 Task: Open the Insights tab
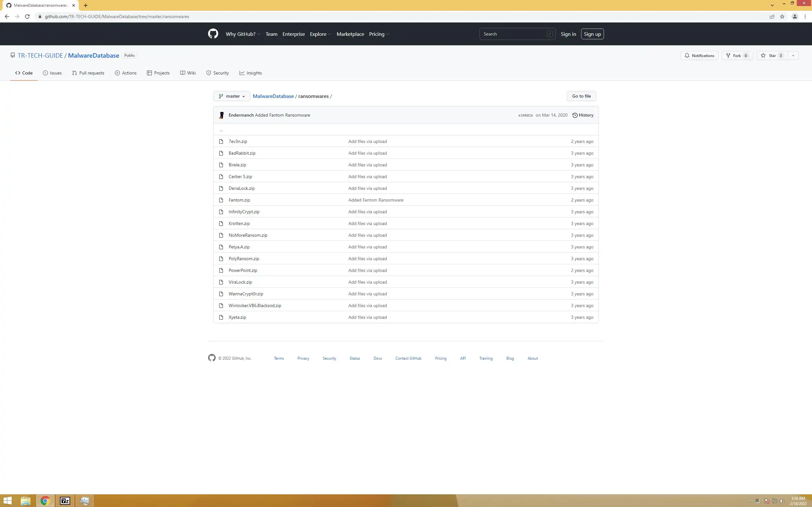[250, 73]
